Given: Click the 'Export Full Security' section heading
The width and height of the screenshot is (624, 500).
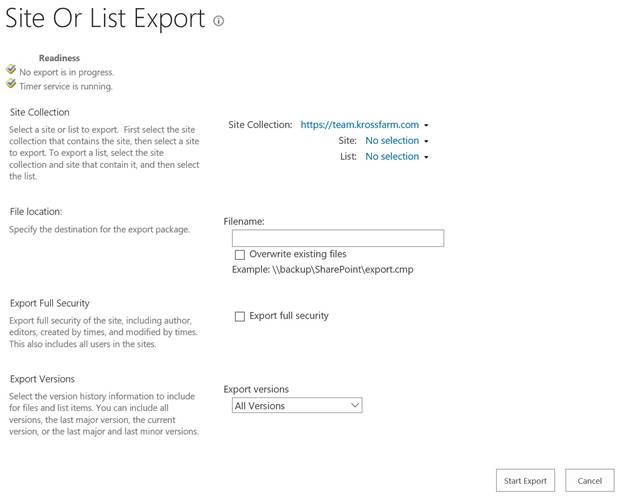Looking at the screenshot, I should point(50,303).
